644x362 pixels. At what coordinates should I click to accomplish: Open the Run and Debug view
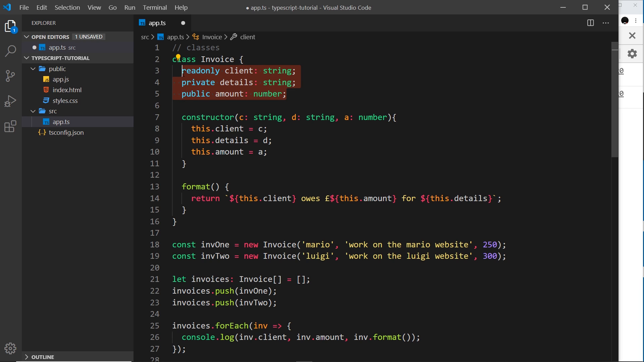coord(11,101)
